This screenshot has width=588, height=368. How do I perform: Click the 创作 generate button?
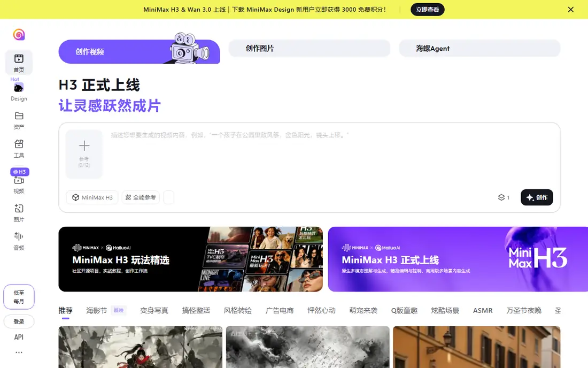click(537, 197)
